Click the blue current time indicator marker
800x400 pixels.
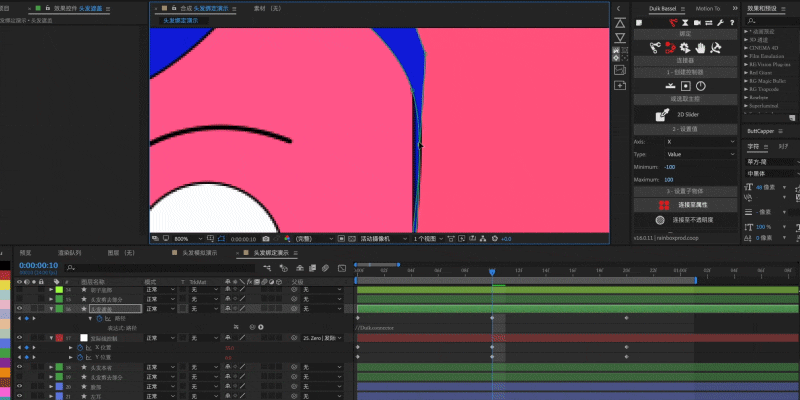[x=492, y=272]
